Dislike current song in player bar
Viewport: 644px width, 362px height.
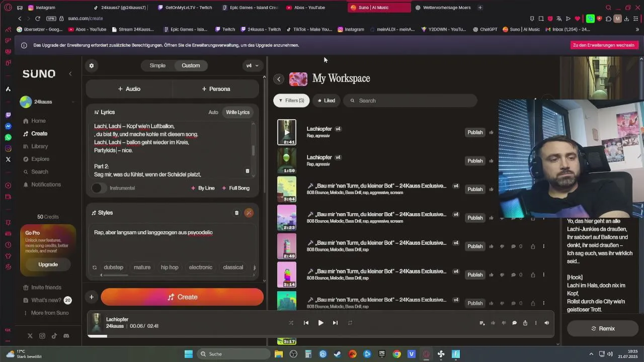pos(504,323)
